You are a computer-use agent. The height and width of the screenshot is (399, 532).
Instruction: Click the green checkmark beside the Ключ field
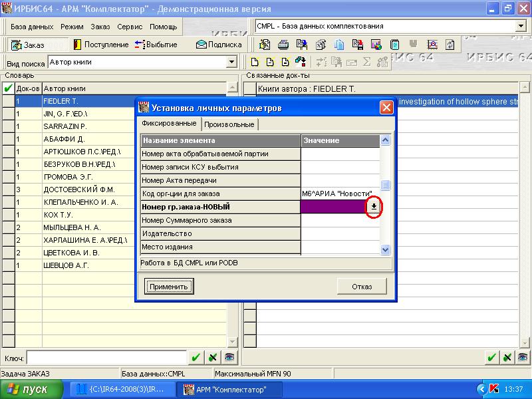pos(196,358)
